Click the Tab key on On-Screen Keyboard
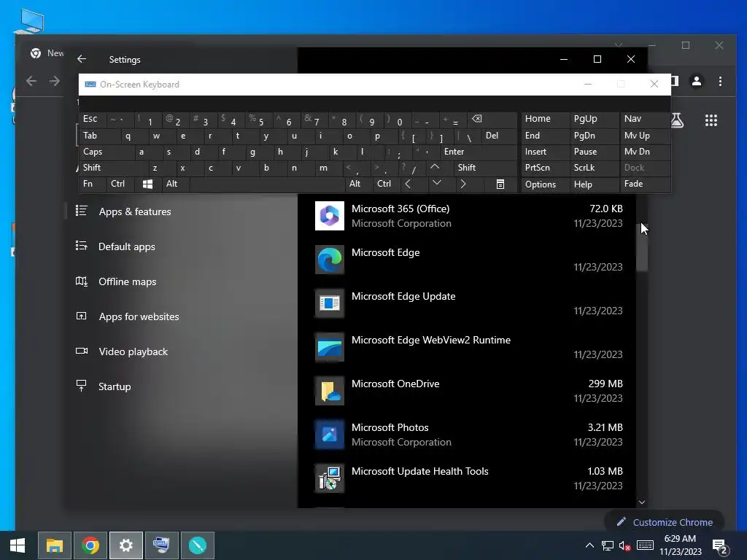 point(99,136)
